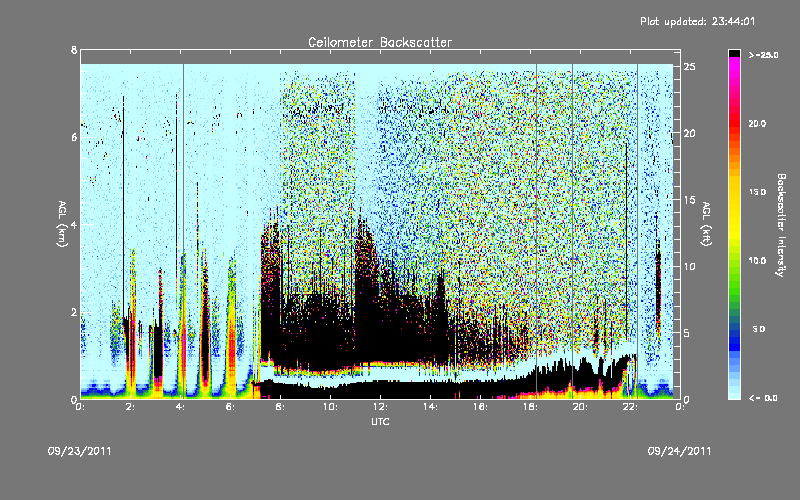The width and height of the screenshot is (800, 500).
Task: Click the 4 km tick on left axis
Action: pyautogui.click(x=74, y=224)
